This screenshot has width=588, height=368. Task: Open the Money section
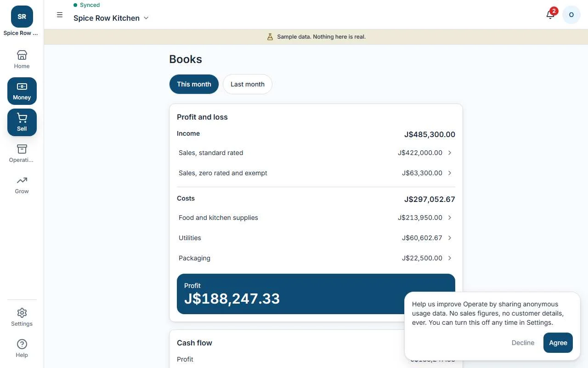22,91
